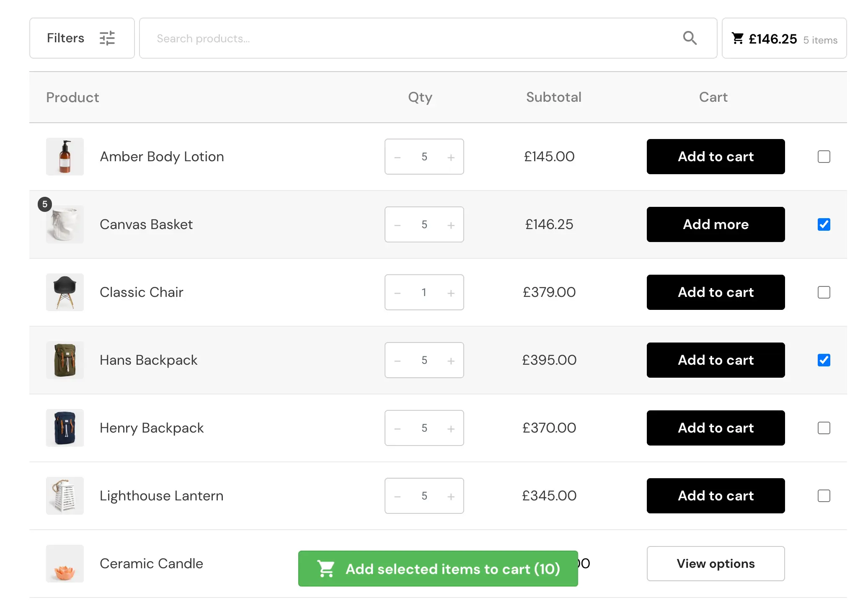868x608 pixels.
Task: Tick the Lighthouse Lantern checkbox
Action: click(824, 496)
